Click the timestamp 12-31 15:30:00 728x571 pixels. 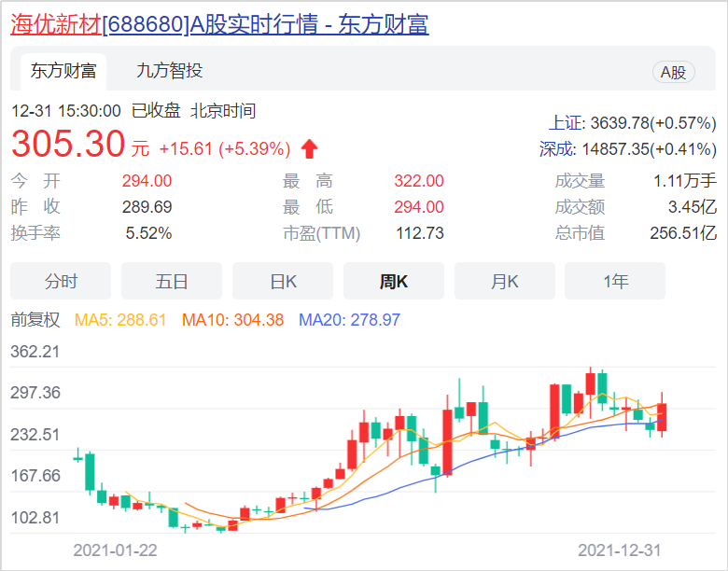[x=66, y=111]
